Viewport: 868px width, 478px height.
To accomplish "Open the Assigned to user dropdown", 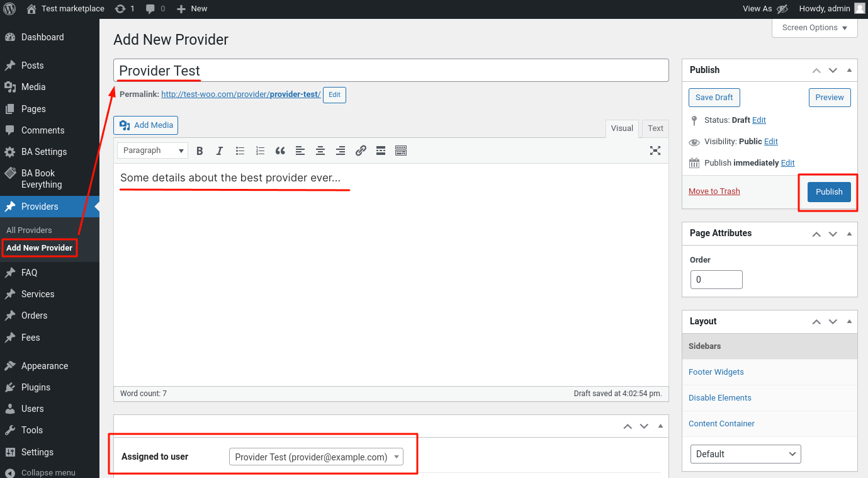I will pos(316,457).
